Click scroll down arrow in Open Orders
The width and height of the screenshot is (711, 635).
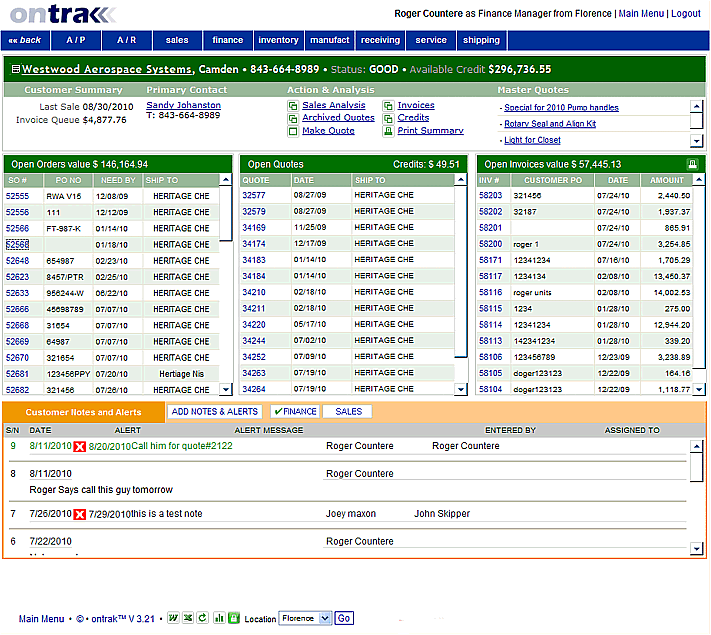[x=225, y=389]
